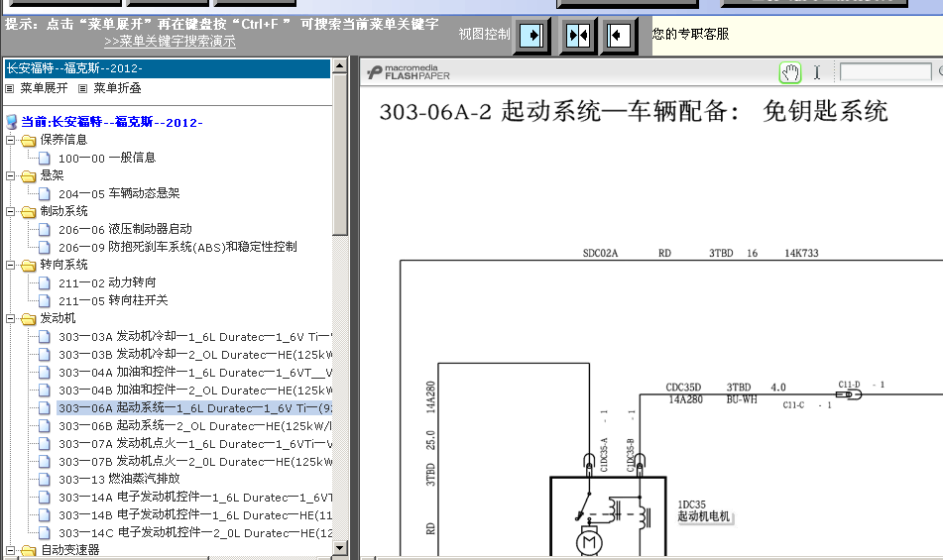
Task: Click the Macromedia FlashPaper logo
Action: pos(409,72)
